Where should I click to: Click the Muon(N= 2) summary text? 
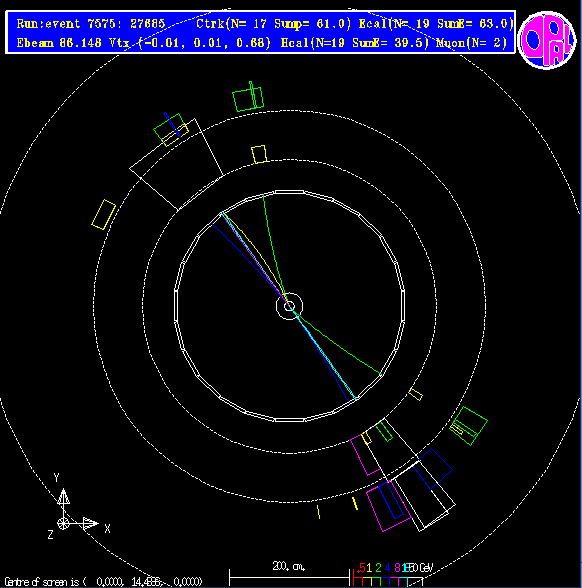click(471, 42)
